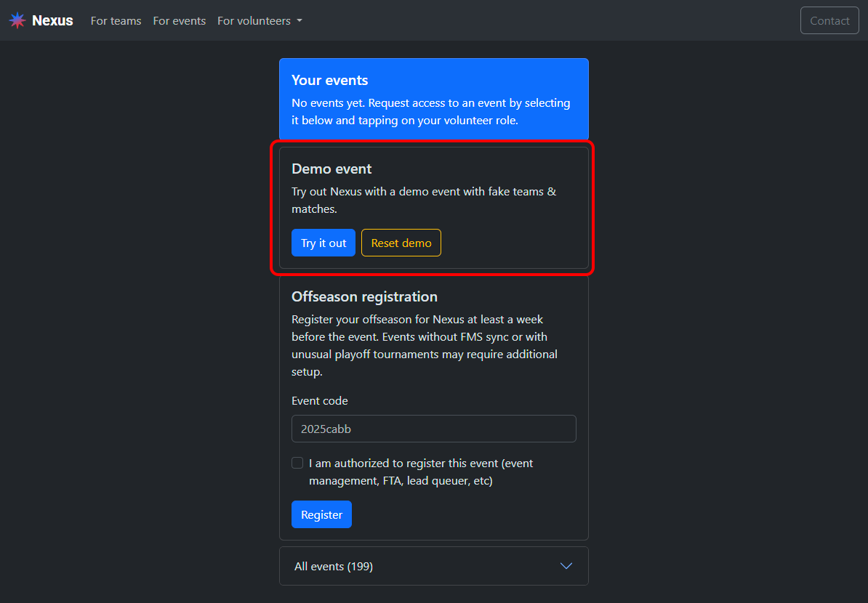Click the caret beside For volunteers
This screenshot has height=603, width=868.
coord(299,21)
